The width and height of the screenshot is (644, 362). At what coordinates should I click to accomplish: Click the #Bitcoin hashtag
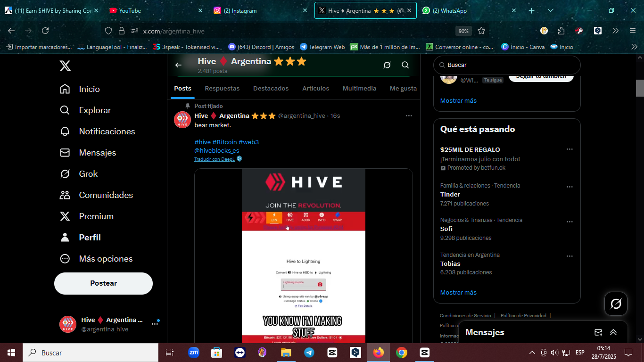pos(224,142)
